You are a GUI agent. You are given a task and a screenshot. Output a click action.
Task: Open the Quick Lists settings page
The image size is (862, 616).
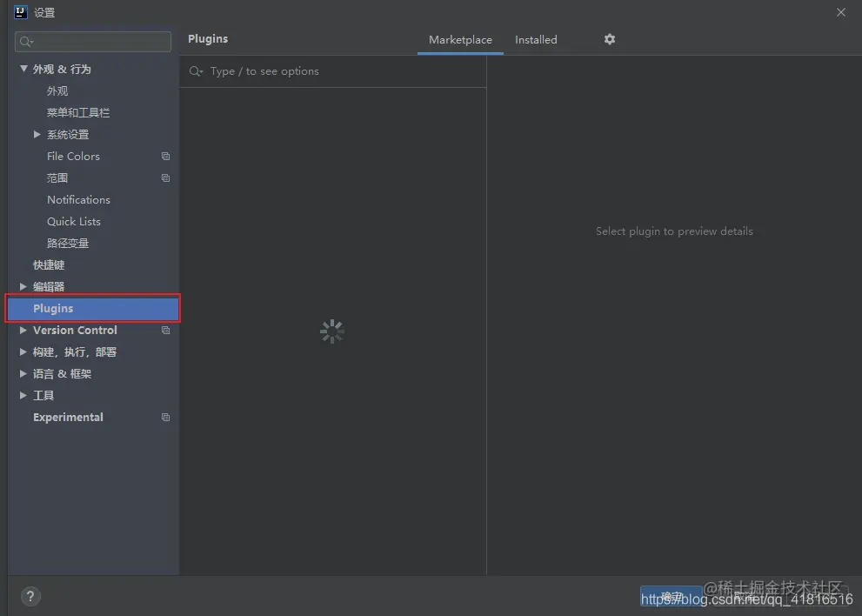[x=74, y=222]
